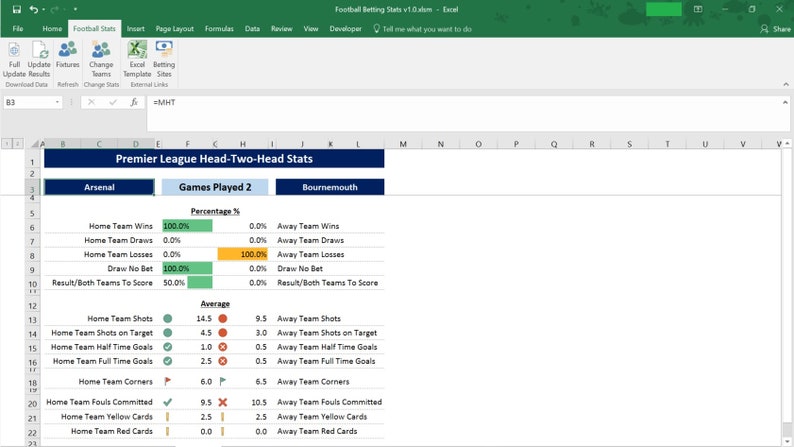This screenshot has width=794, height=447.
Task: Click green check circle for Home Half Time Goals
Action: click(168, 347)
